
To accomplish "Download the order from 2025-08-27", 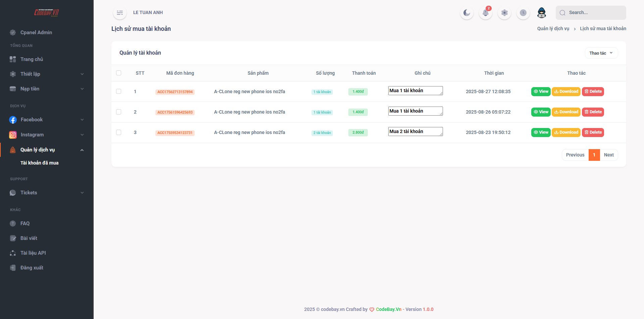I will tap(566, 91).
